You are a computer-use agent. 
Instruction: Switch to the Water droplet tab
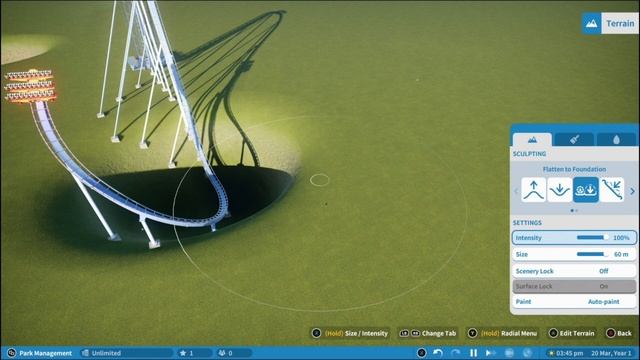(616, 140)
